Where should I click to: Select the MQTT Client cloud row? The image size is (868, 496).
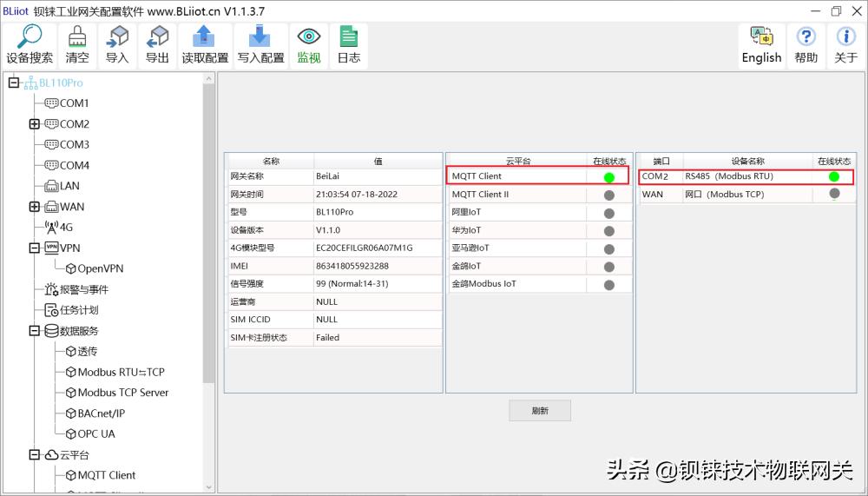click(x=537, y=176)
